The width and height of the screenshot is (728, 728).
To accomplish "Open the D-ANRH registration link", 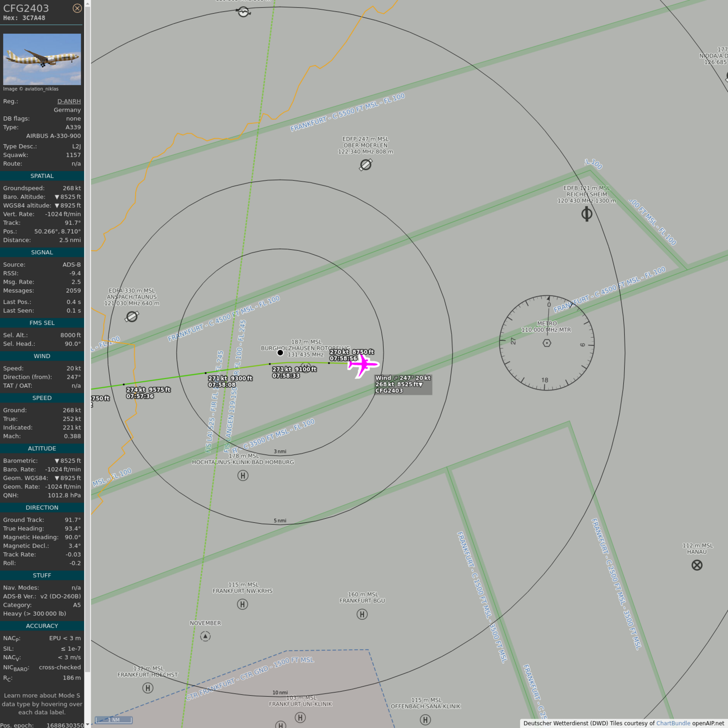I will click(x=69, y=101).
